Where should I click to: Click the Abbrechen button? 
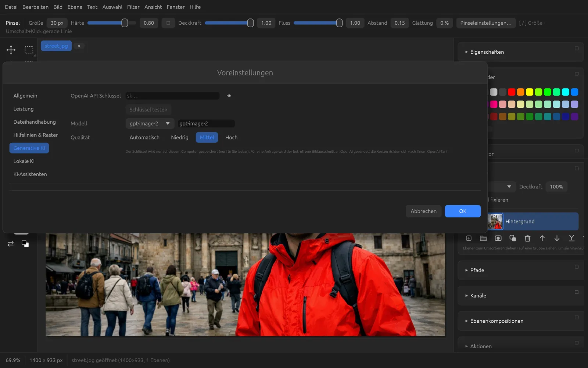coord(423,211)
